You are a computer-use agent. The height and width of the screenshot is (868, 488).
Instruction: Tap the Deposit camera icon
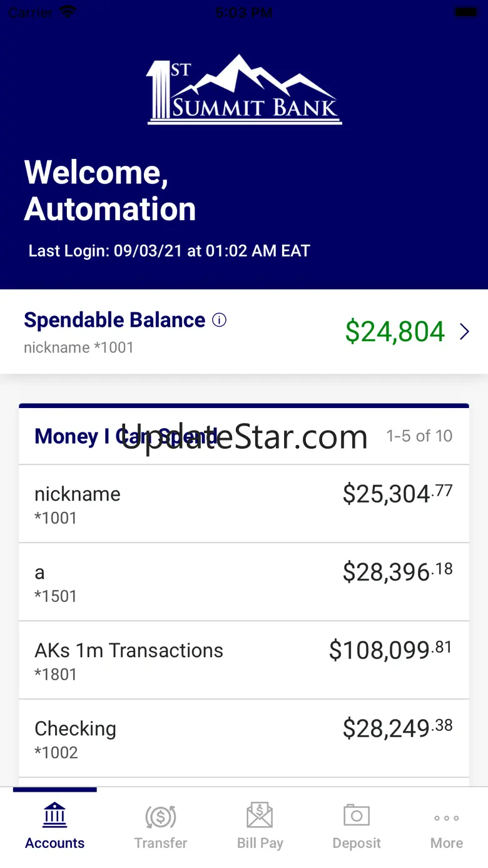(357, 815)
